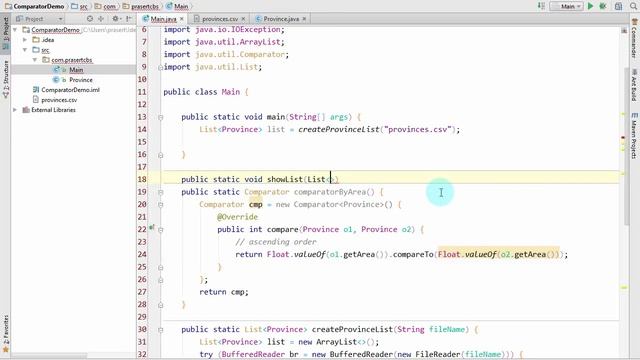Click the red error stripe mark on right edge
The width and height of the screenshot is (640, 360).
click(623, 138)
